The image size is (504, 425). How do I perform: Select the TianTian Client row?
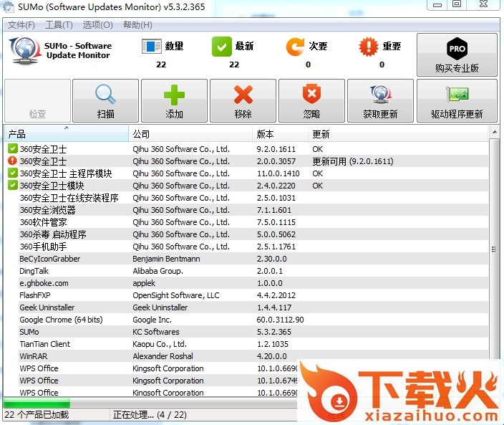[246, 344]
